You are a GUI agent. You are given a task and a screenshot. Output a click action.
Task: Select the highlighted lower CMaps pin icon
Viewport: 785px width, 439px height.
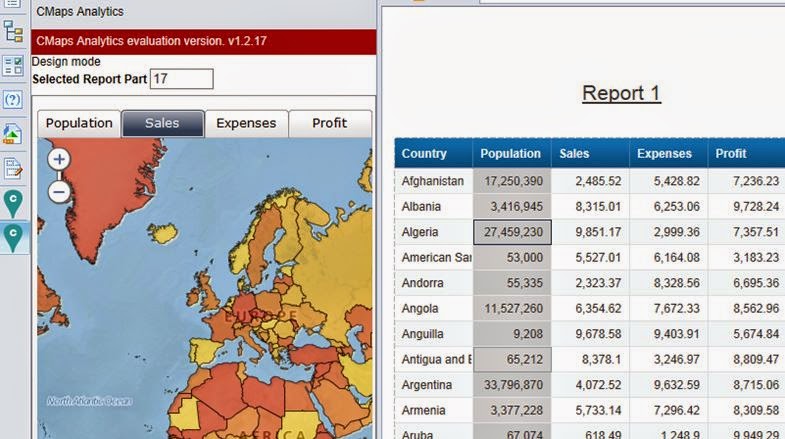coord(13,238)
